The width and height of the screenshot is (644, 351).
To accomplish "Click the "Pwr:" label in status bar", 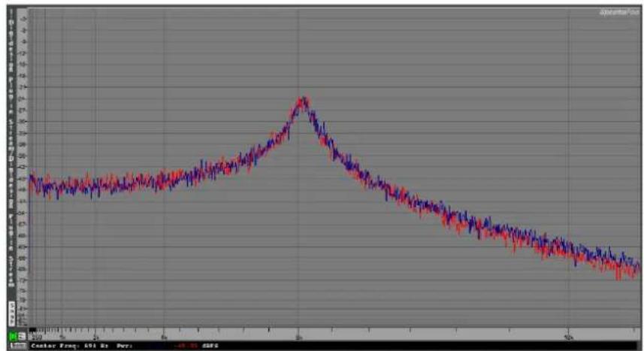I will pyautogui.click(x=124, y=346).
